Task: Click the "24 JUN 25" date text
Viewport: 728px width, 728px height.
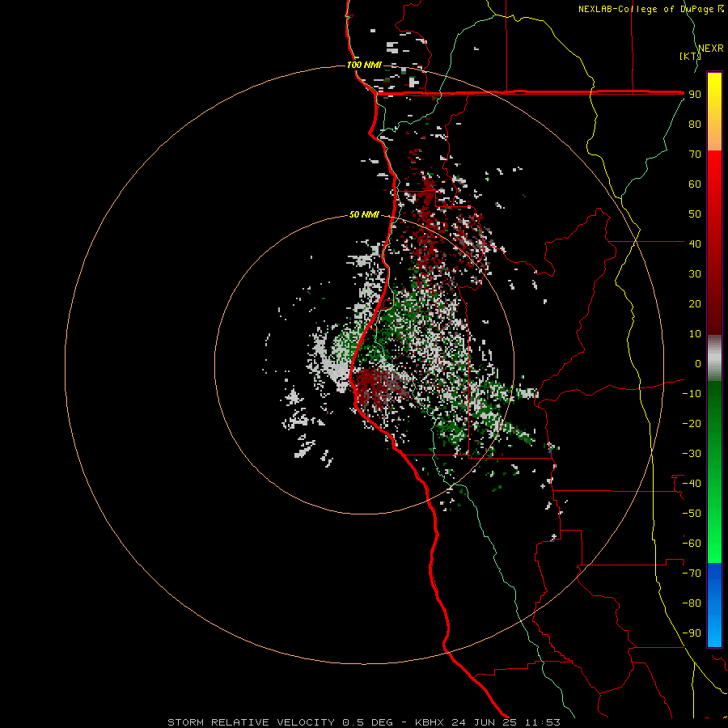Action: click(485, 722)
